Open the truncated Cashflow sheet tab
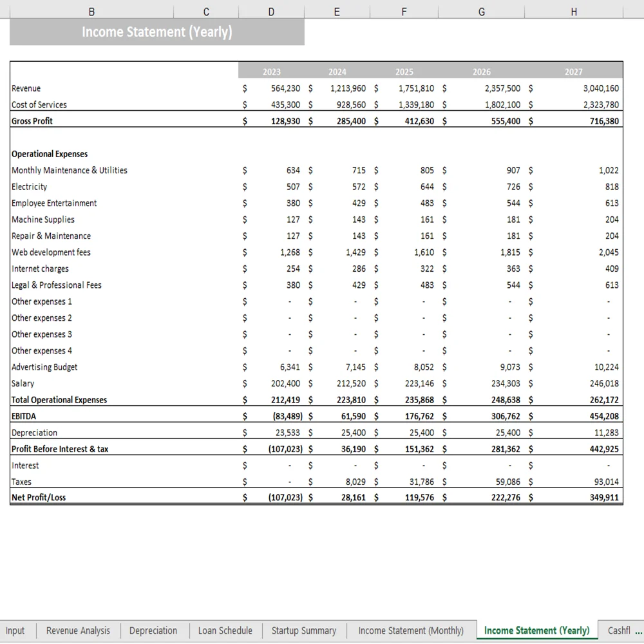This screenshot has width=644, height=644. coord(619,630)
